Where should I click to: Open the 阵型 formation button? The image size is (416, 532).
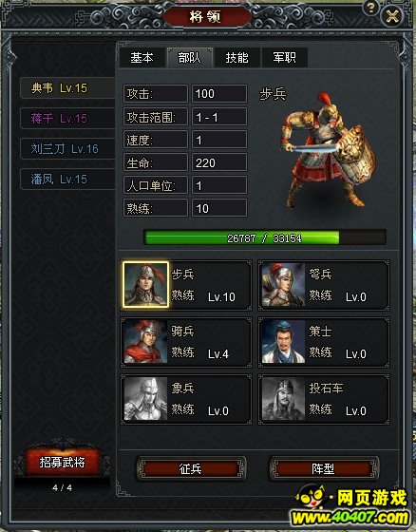[323, 469]
